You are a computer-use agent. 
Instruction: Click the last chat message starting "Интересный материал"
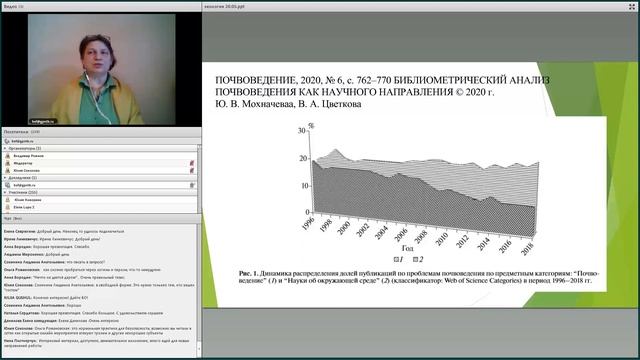point(97,343)
